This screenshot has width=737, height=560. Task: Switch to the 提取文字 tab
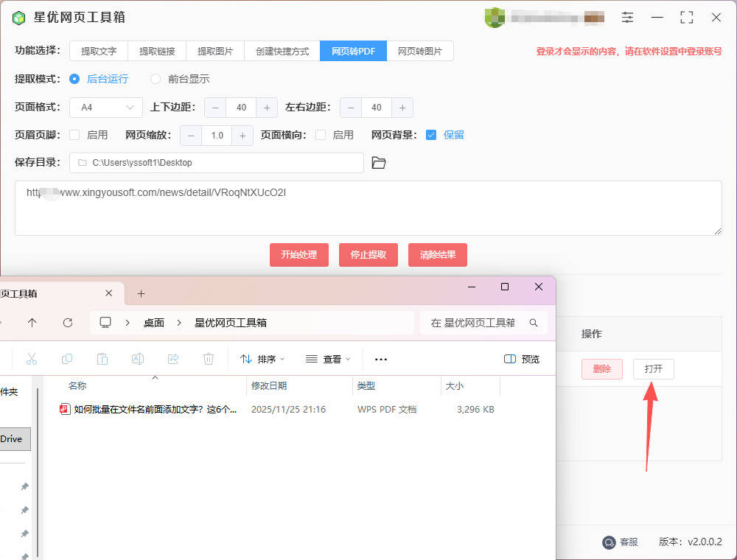tap(99, 51)
